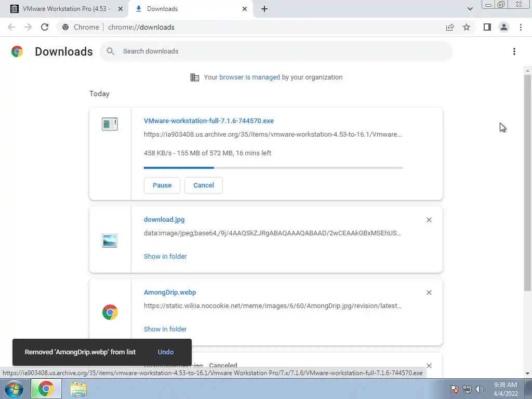Click the AmongDrip.webp Chrome file icon
532x399 pixels.
coord(110,312)
